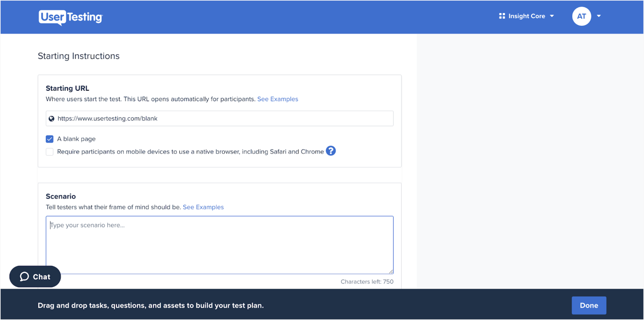The image size is (644, 320).
Task: Click the blue question mark help icon
Action: tap(331, 151)
